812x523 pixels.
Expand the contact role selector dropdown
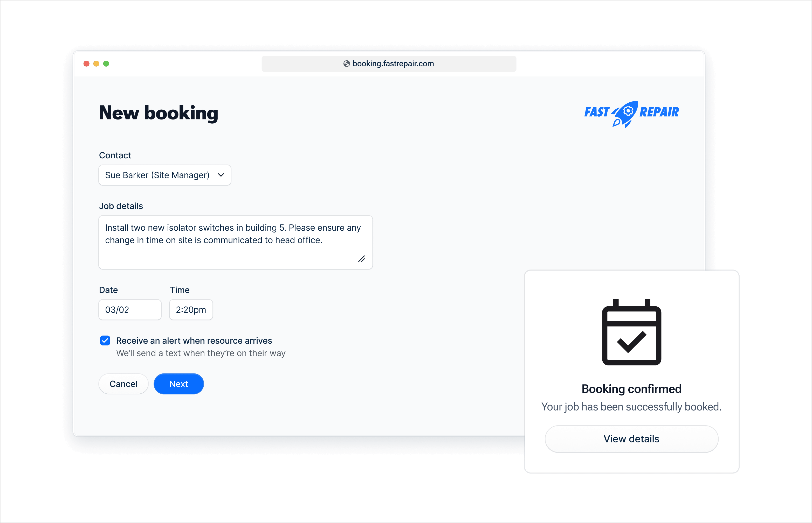pyautogui.click(x=221, y=175)
